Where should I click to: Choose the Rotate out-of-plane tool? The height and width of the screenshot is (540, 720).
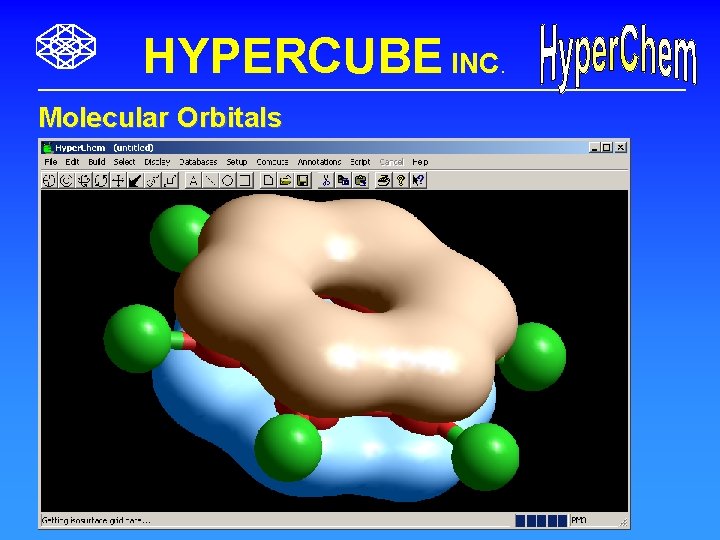tap(84, 180)
